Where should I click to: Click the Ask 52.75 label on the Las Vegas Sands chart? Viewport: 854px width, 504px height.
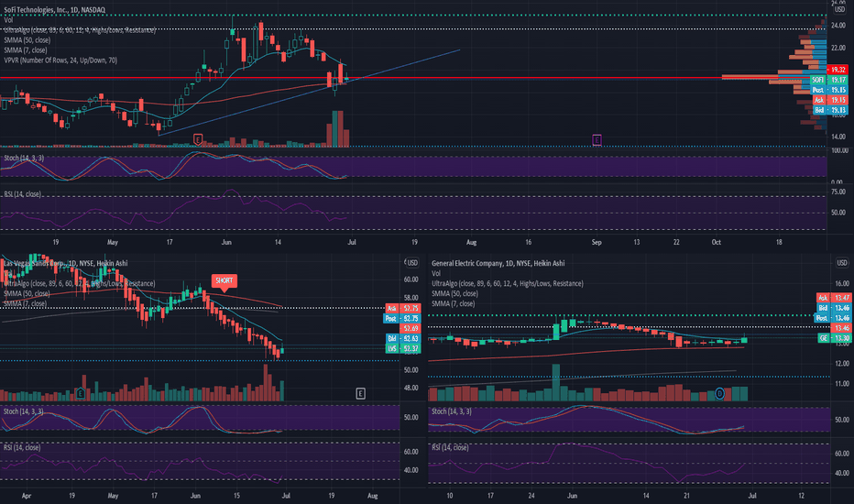tap(403, 309)
